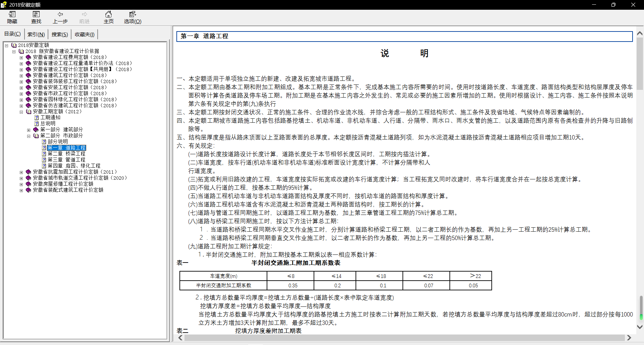The height and width of the screenshot is (345, 644).
Task: Click page icon beside 第三章 管道工程
Action: [x=44, y=160]
